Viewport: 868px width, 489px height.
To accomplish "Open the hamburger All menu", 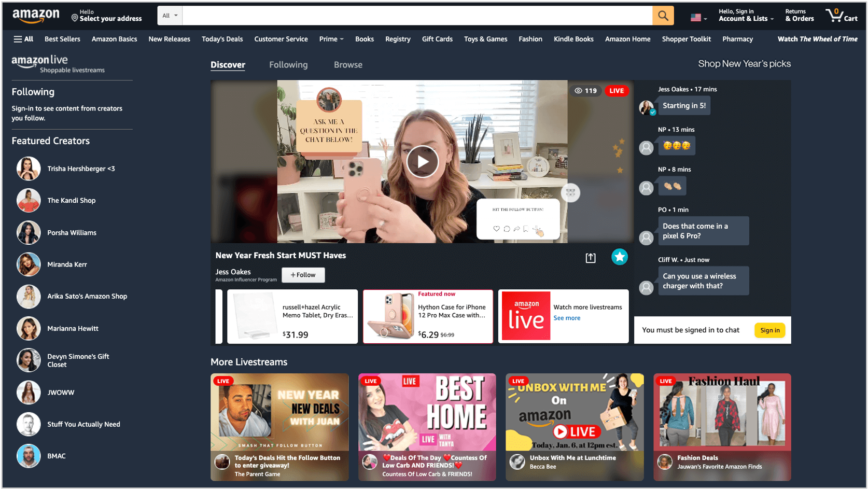I will [23, 39].
